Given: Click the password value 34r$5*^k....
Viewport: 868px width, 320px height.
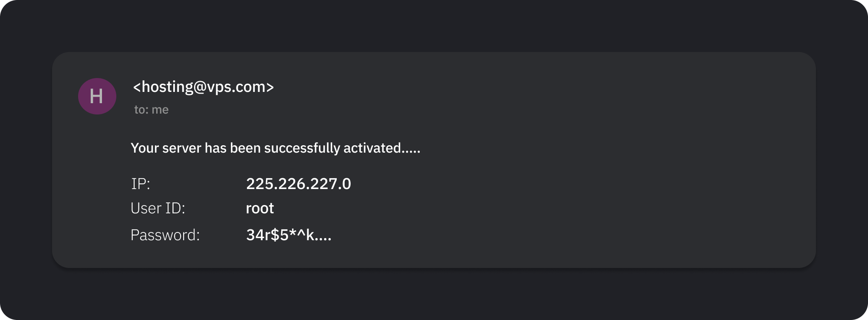Looking at the screenshot, I should point(289,235).
